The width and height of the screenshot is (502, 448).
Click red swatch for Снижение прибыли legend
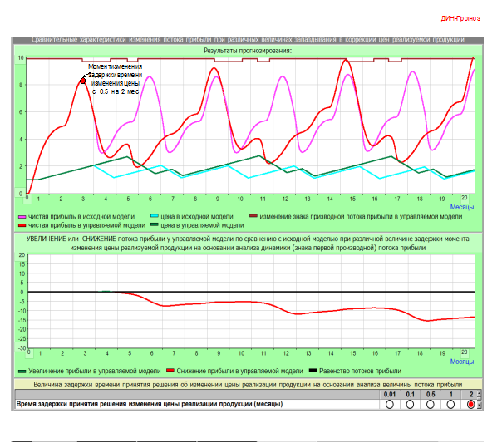(169, 371)
